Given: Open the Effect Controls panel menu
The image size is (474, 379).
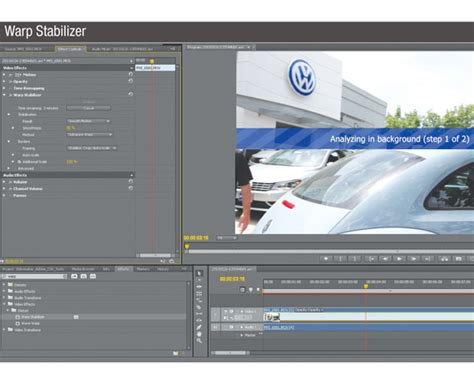Looking at the screenshot, I should coord(173,49).
